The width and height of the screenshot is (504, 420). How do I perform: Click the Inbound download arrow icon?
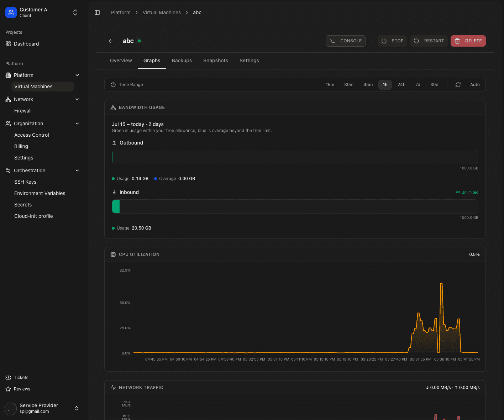tap(114, 192)
